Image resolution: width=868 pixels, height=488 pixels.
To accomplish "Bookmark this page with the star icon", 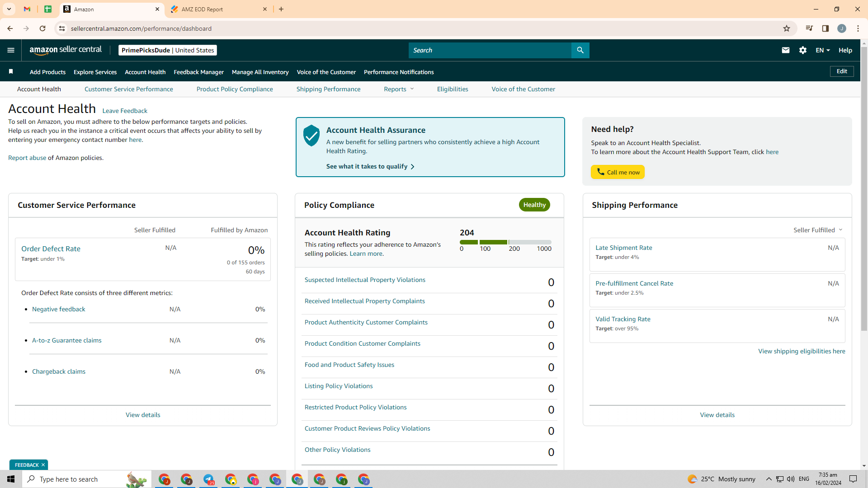I will 787,28.
